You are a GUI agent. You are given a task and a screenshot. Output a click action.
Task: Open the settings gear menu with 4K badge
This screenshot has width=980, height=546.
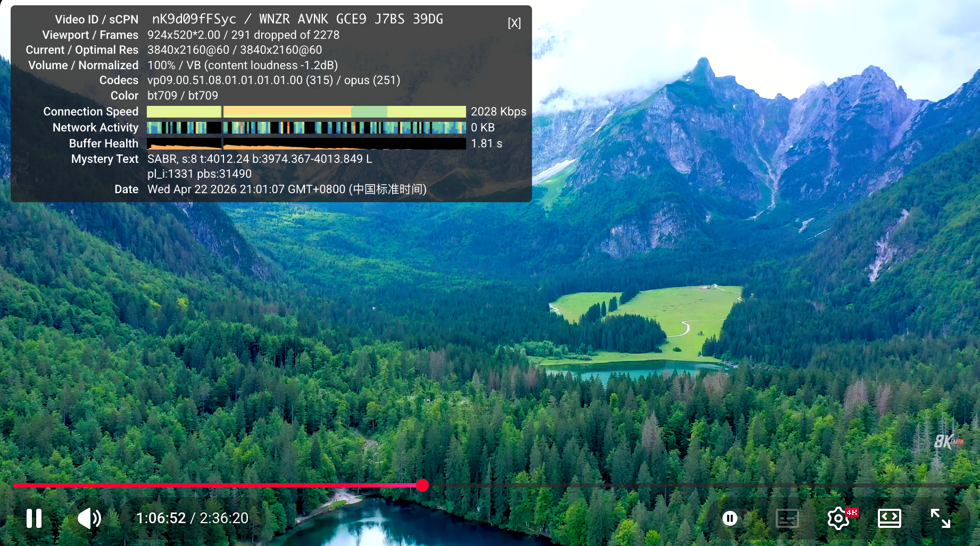pos(838,518)
